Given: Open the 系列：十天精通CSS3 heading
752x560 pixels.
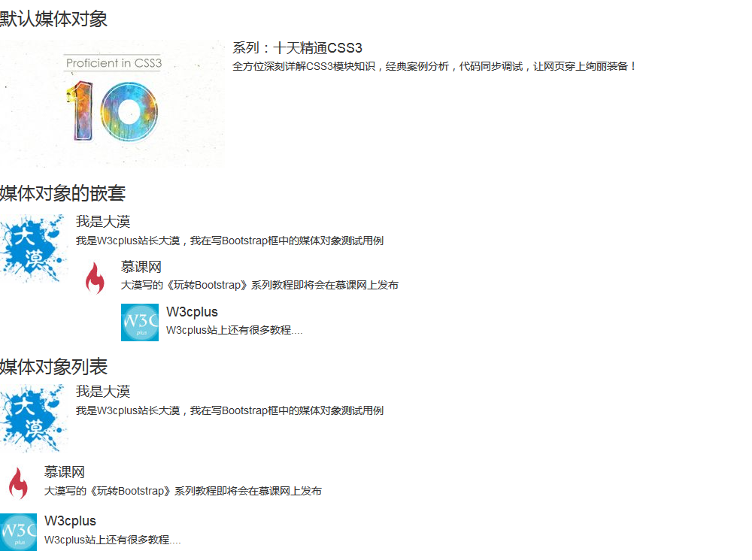Looking at the screenshot, I should click(x=297, y=48).
